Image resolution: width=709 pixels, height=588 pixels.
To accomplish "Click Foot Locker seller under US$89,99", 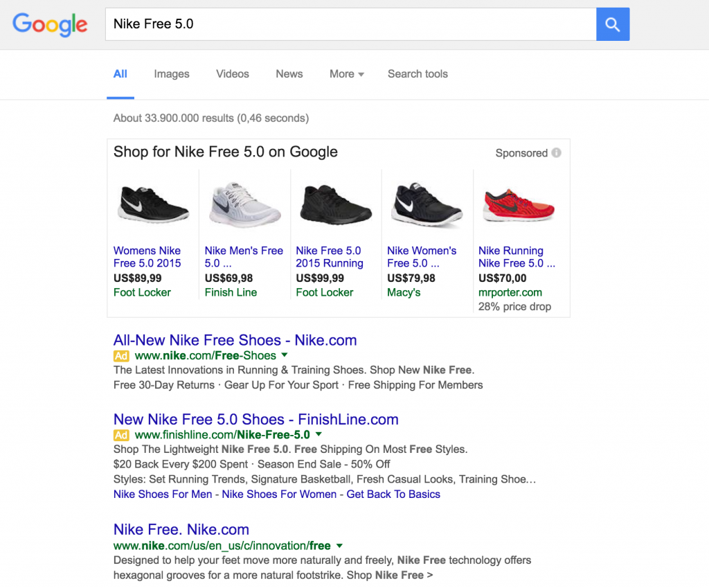I will (x=142, y=293).
